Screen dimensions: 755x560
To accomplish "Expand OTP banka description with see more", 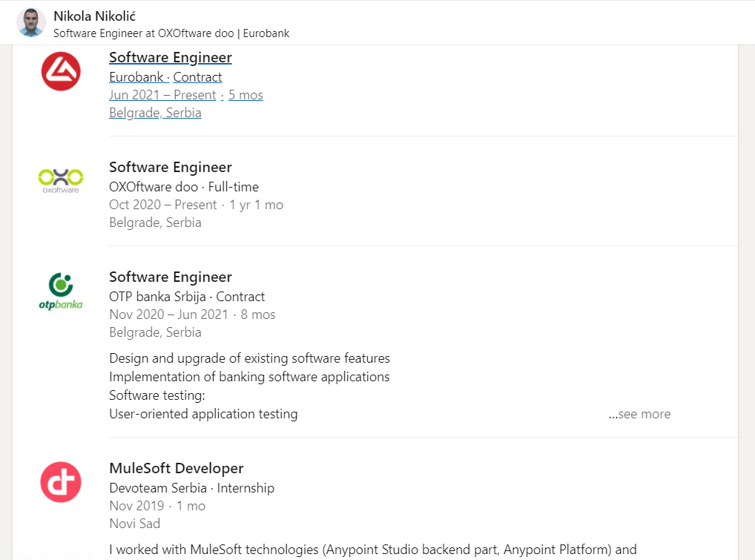I will [639, 414].
